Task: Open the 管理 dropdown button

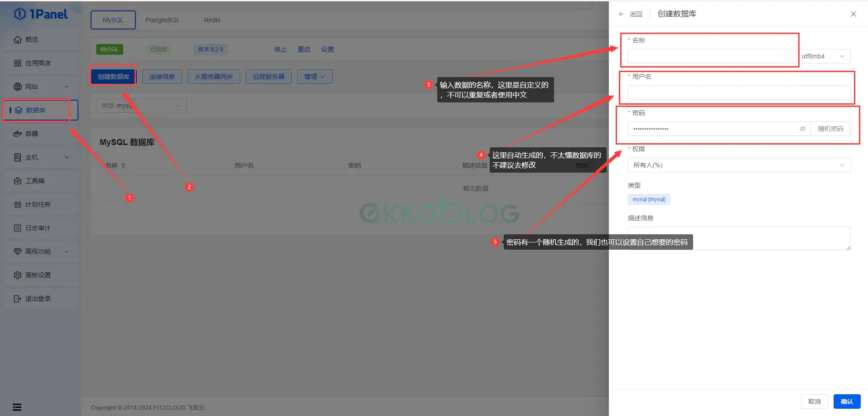Action: click(315, 77)
